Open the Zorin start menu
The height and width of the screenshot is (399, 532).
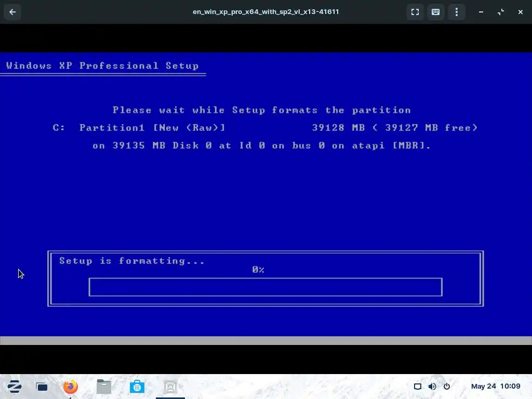(15, 387)
